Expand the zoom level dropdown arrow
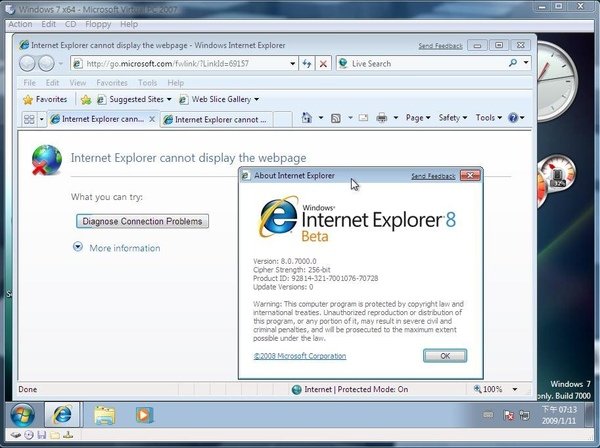The image size is (600, 448). tap(515, 389)
